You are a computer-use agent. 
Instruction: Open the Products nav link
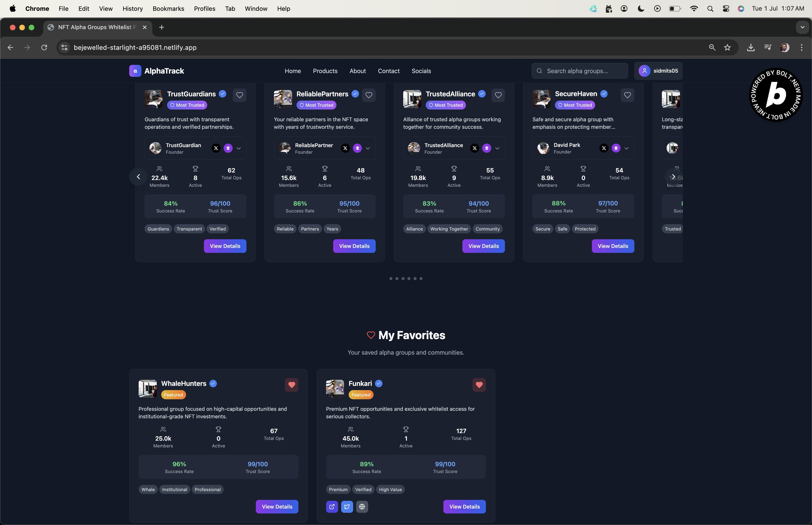pyautogui.click(x=325, y=71)
